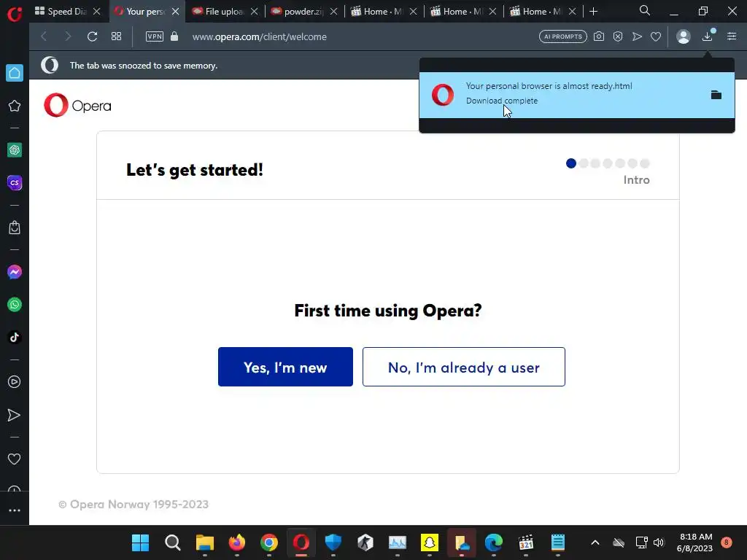Open tab islands grid button
Screen dimensions: 747x560
pos(116,36)
